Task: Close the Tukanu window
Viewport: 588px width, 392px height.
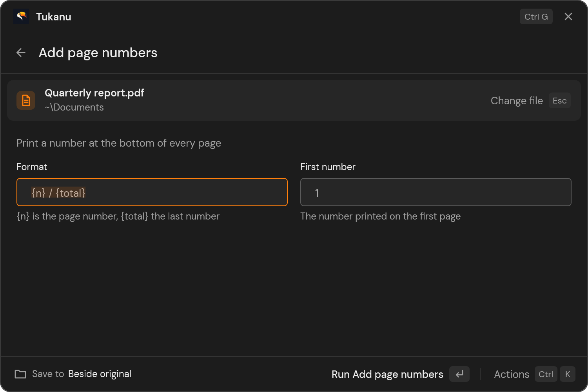Action: 568,16
